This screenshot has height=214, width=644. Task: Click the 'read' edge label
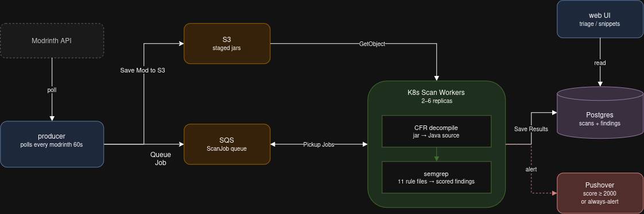pos(600,63)
